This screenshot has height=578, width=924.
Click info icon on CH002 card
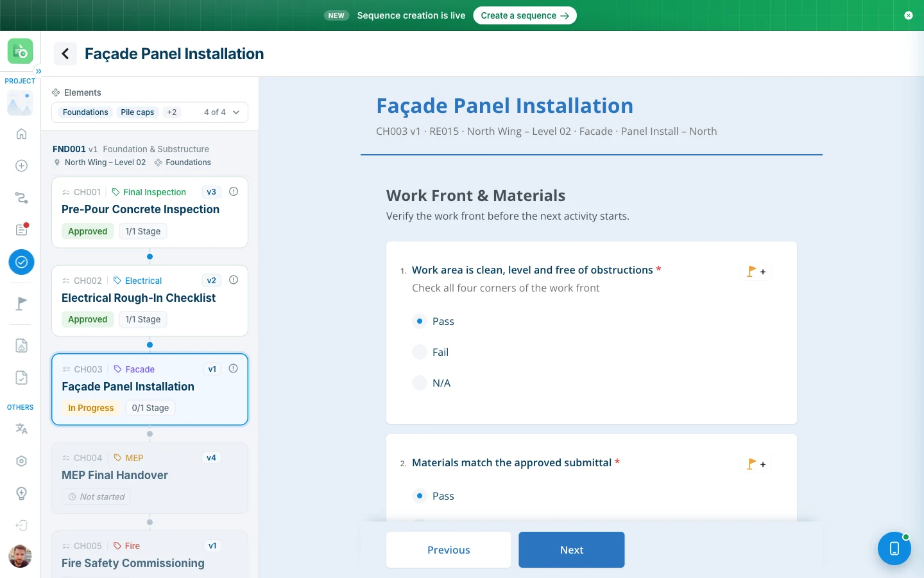point(234,280)
